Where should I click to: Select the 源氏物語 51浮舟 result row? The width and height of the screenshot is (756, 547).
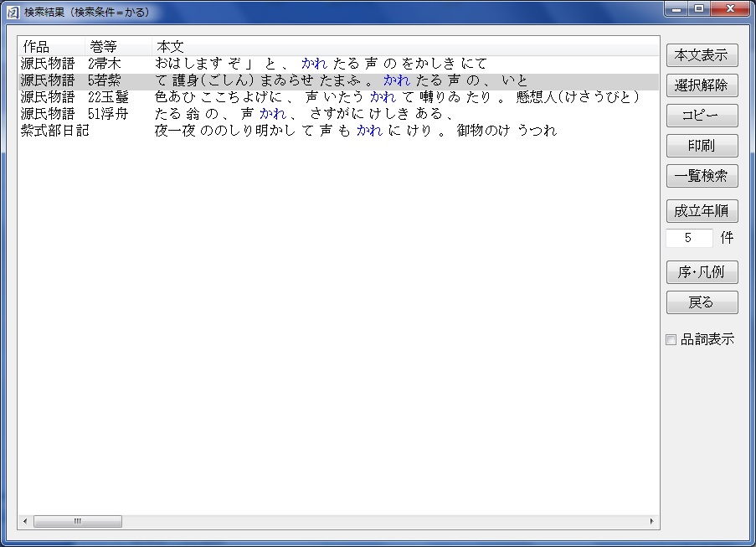pyautogui.click(x=338, y=114)
